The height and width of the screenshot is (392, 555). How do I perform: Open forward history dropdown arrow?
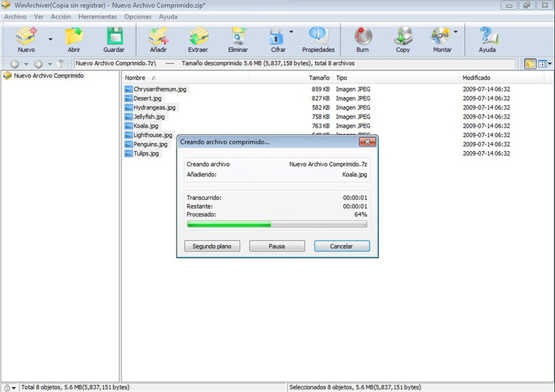click(50, 64)
